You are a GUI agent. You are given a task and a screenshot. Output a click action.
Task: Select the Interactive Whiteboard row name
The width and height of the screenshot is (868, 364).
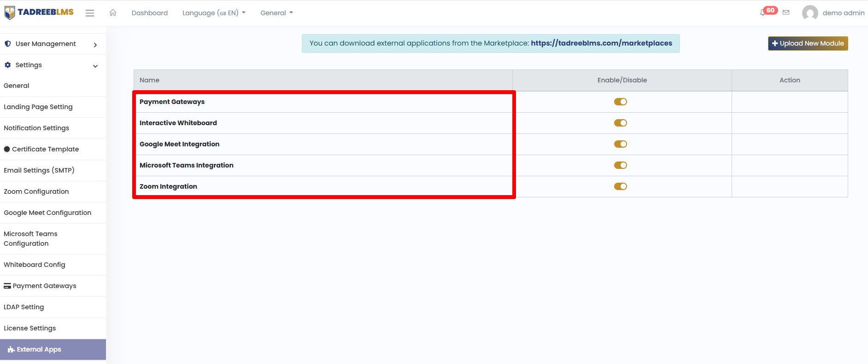(x=178, y=123)
